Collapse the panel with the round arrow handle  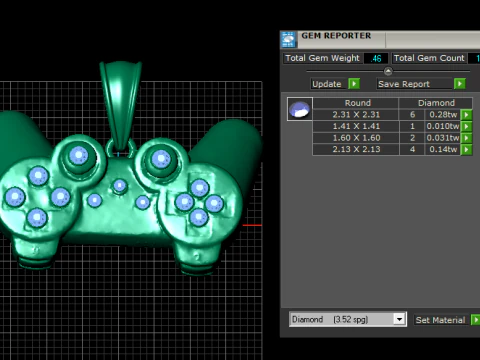click(x=388, y=71)
